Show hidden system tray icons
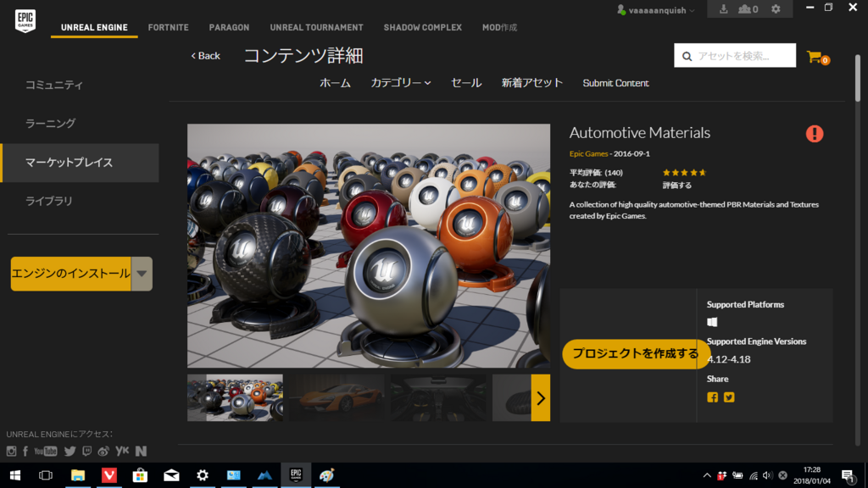Viewport: 868px width, 488px height. (707, 475)
